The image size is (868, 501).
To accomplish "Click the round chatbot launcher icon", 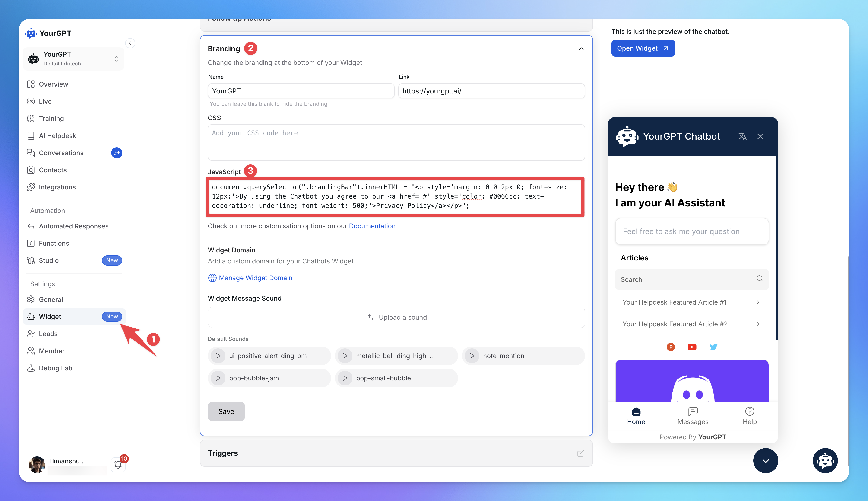I will pyautogui.click(x=825, y=460).
